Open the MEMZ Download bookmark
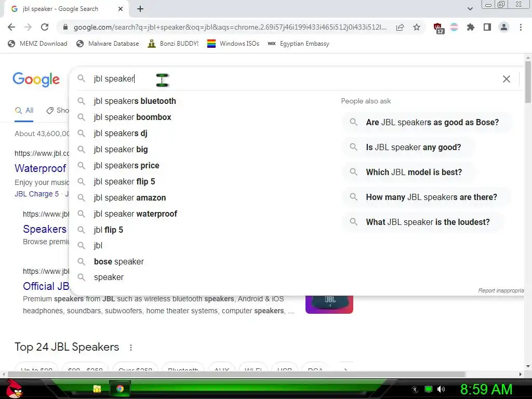The height and width of the screenshot is (399, 532). pos(37,44)
